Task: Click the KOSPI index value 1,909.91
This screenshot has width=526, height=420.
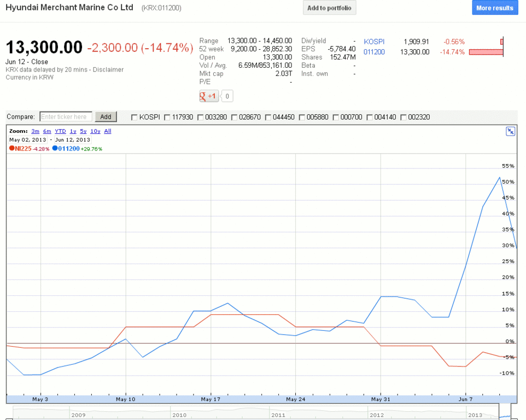Action: 416,42
